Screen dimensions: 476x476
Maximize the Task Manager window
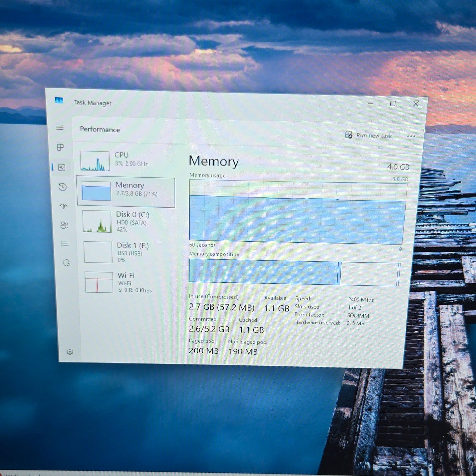click(x=393, y=104)
